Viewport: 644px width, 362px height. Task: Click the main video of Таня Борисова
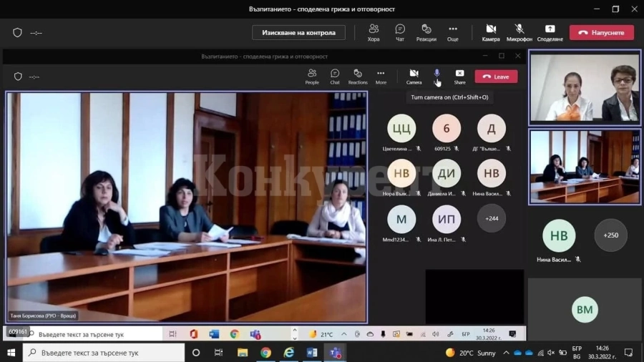187,207
